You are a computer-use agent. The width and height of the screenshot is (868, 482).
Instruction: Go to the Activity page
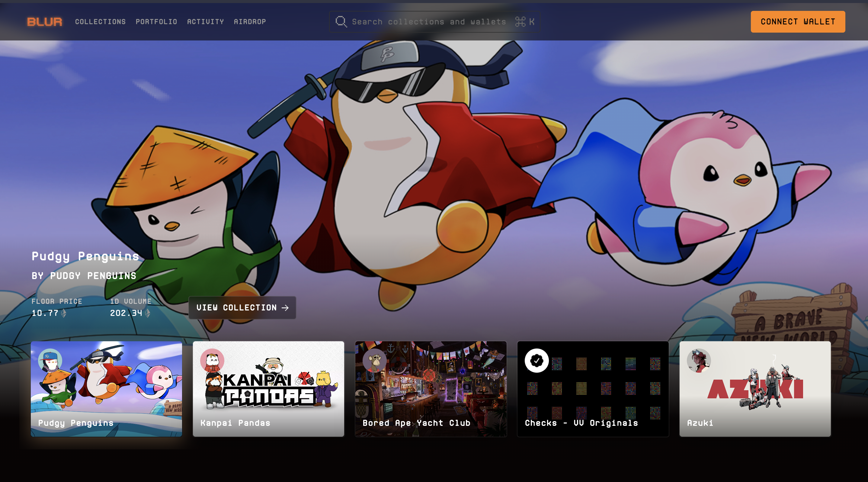click(206, 22)
